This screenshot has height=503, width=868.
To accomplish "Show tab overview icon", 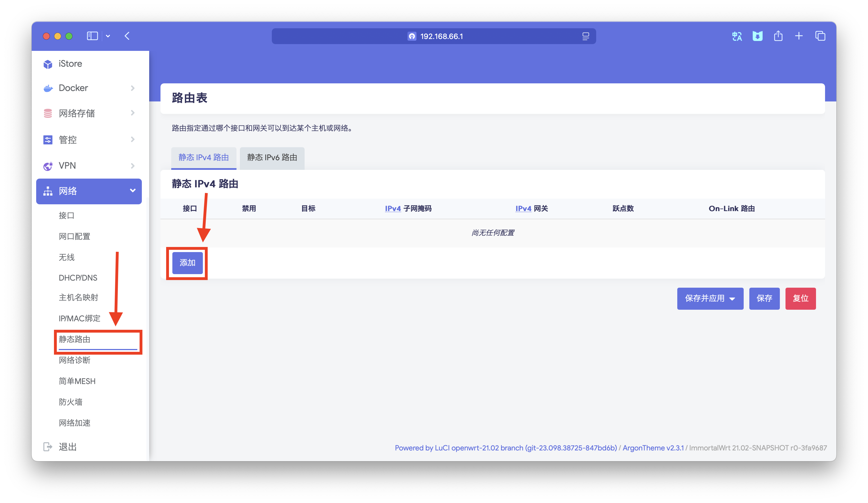I will point(820,36).
